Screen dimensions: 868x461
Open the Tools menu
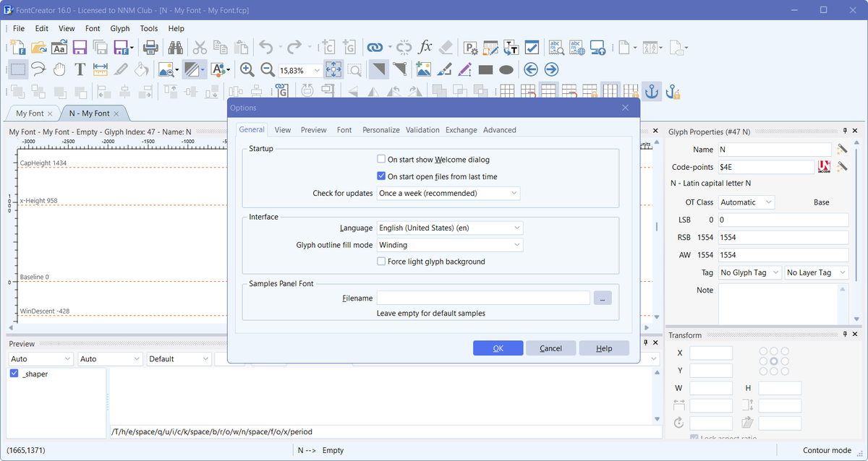pyautogui.click(x=149, y=28)
